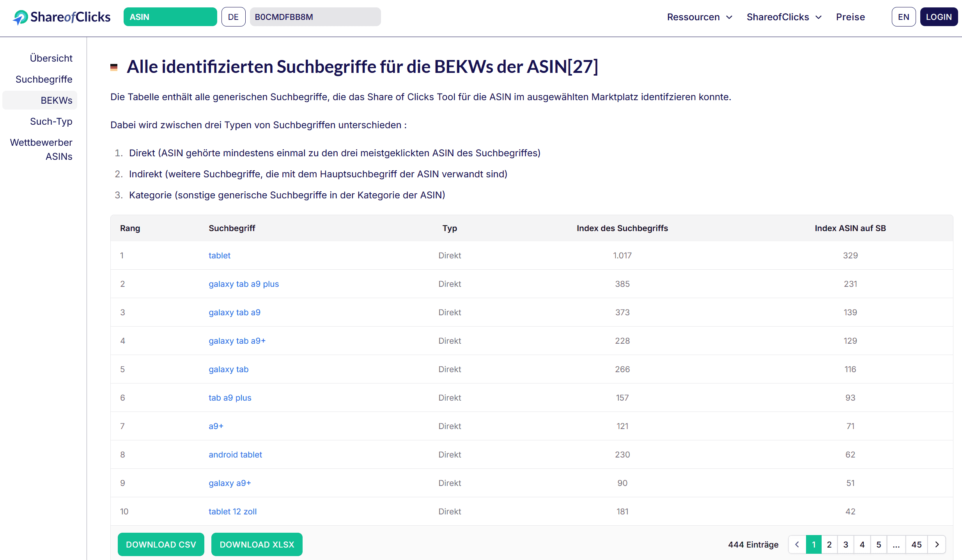
Task: Focus the ASIN input field B0CMDFBB8M
Action: coord(315,17)
